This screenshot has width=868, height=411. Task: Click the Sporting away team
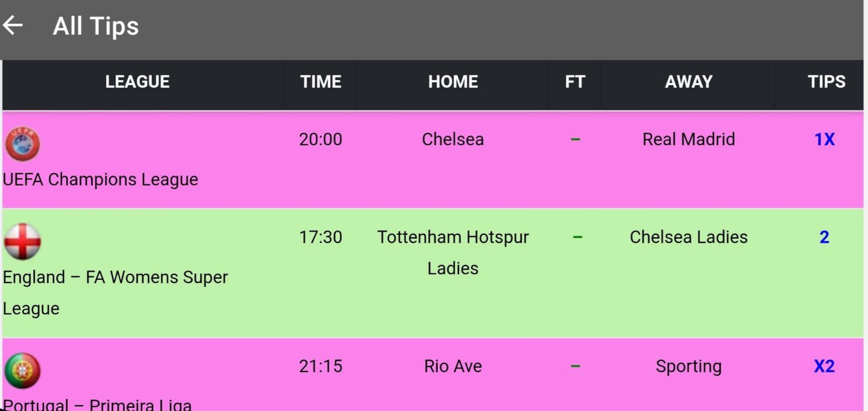click(688, 366)
